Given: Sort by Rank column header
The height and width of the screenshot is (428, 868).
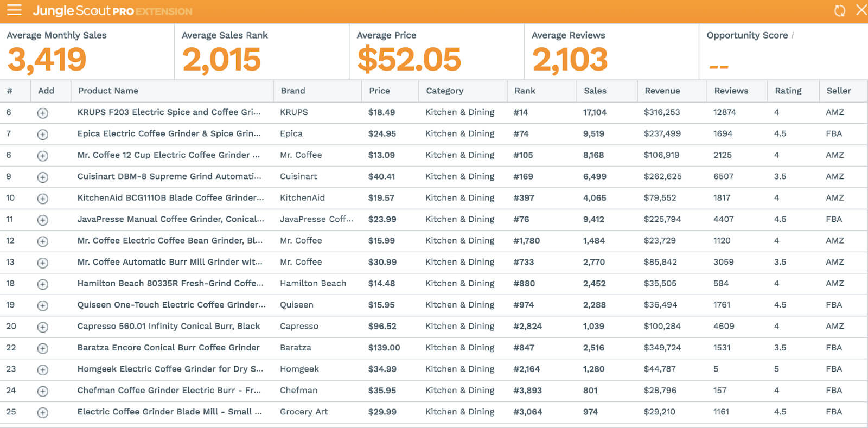Looking at the screenshot, I should [x=524, y=91].
